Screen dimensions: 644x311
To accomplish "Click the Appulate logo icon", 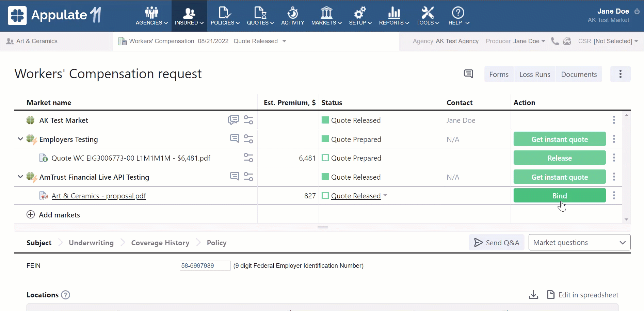I will pos(17,15).
